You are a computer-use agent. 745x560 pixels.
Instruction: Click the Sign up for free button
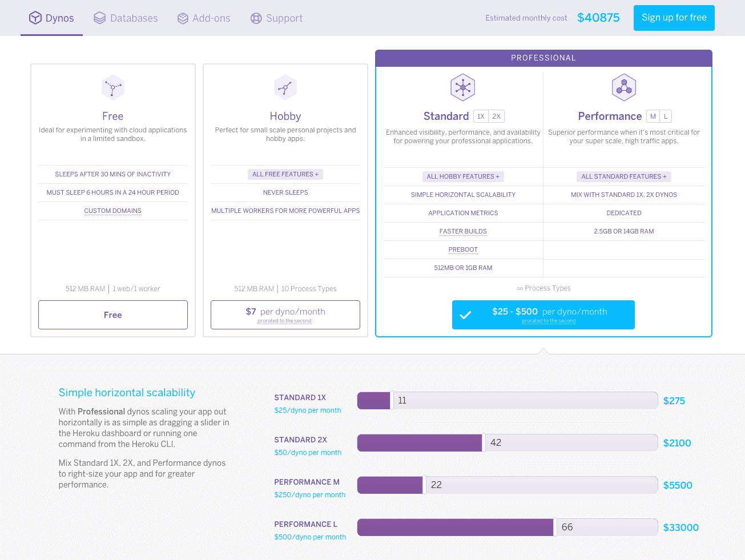[674, 18]
